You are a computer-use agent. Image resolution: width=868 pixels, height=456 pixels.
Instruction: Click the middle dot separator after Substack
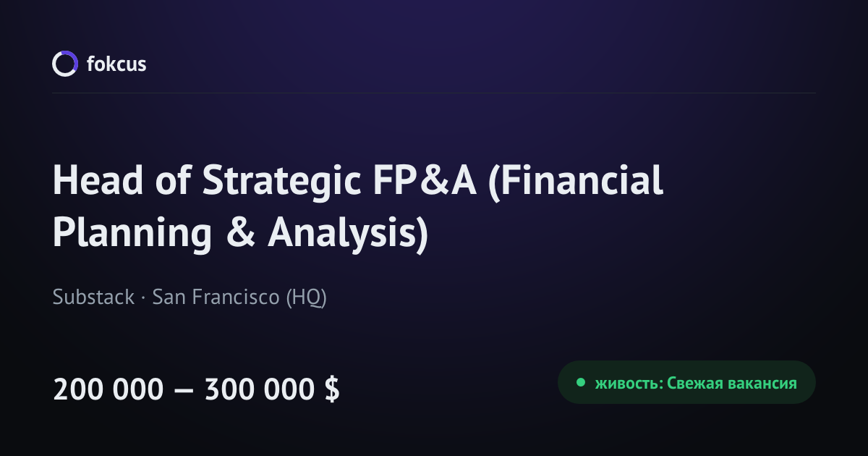point(143,298)
